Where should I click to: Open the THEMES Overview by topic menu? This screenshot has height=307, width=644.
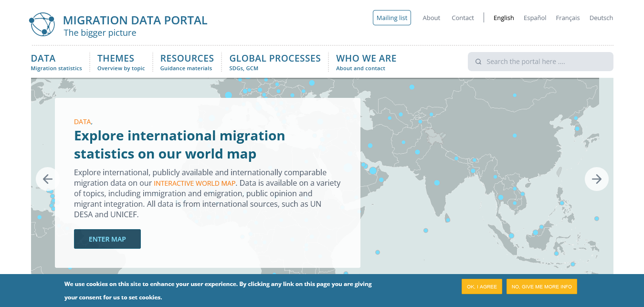[x=121, y=62]
